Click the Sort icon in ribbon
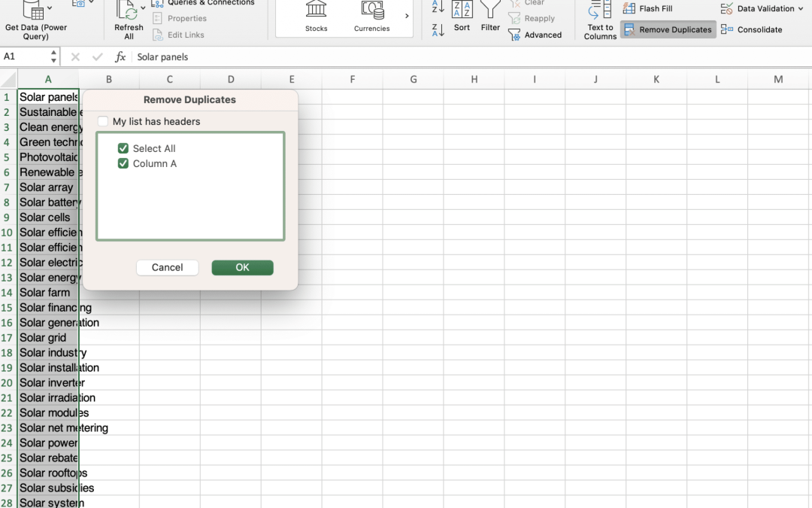The height and width of the screenshot is (508, 812). pyautogui.click(x=462, y=11)
